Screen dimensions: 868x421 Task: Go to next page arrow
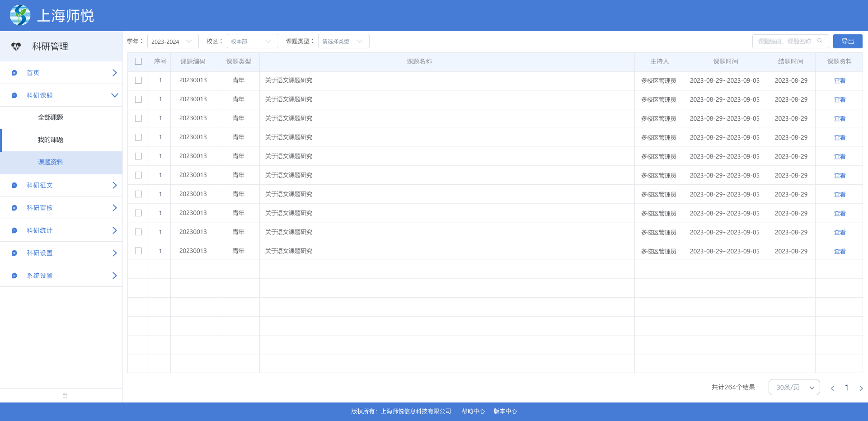[861, 388]
